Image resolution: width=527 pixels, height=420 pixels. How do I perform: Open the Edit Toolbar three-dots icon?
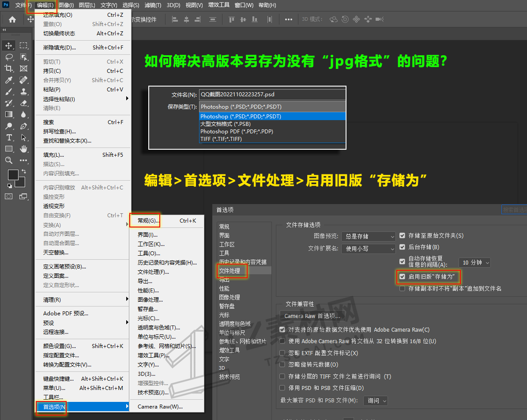click(23, 160)
